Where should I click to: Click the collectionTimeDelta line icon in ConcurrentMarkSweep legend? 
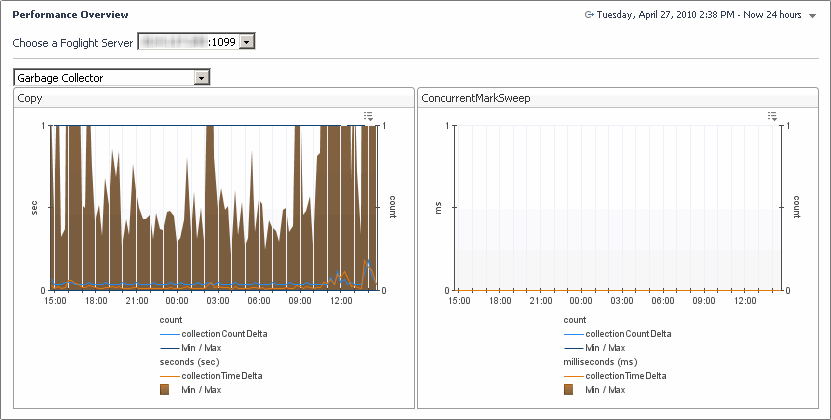pos(573,375)
